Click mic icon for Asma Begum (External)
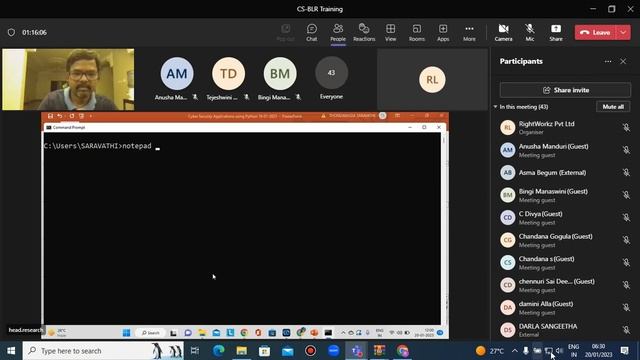Viewport: 640px width, 360px height. click(626, 172)
